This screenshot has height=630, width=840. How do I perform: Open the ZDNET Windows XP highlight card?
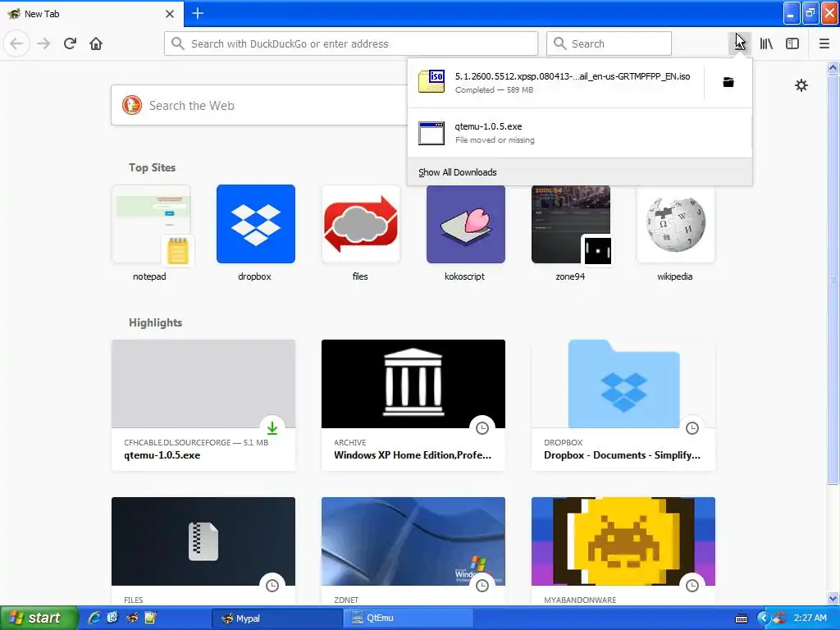coord(413,551)
